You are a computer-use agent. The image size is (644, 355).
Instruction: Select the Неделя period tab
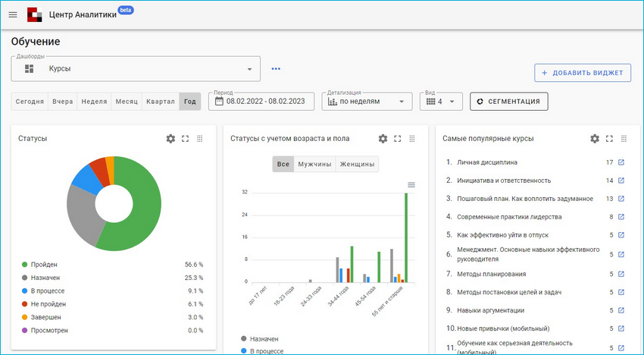94,102
